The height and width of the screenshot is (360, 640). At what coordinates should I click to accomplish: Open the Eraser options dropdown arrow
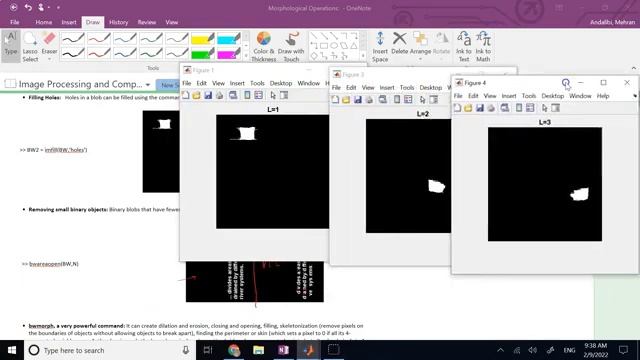49,59
